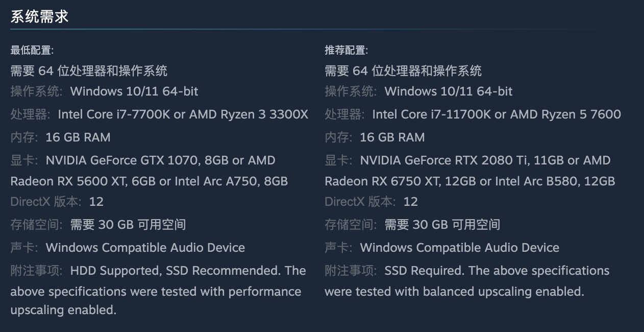This screenshot has width=644, height=332.
Task: Click the minimum Intel Core i7-7700K processor text
Action: (x=183, y=114)
